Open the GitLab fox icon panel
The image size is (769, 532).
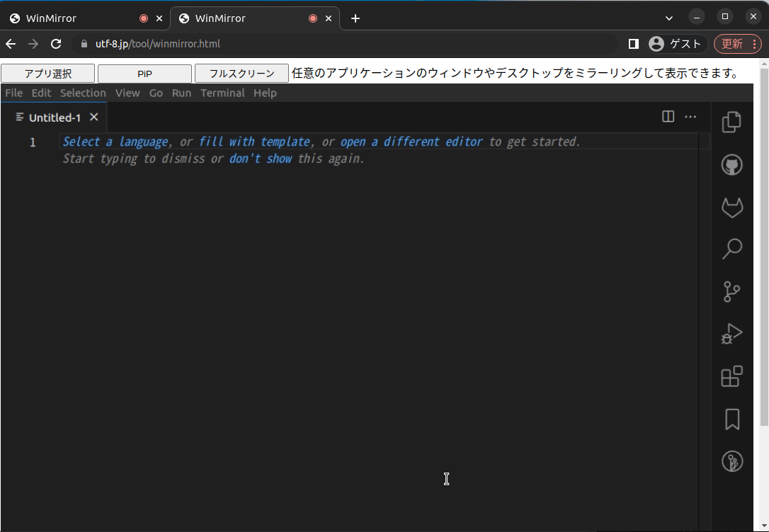(731, 207)
